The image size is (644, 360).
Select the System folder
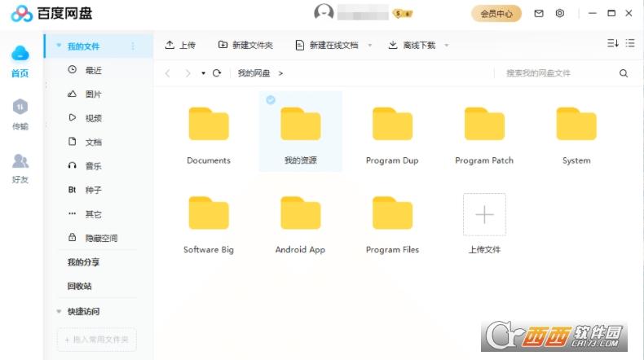(x=576, y=124)
